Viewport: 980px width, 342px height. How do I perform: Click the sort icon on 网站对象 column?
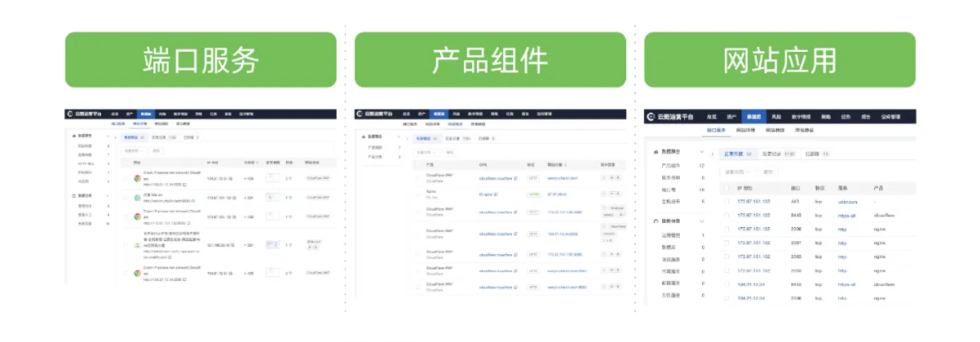coord(565,164)
